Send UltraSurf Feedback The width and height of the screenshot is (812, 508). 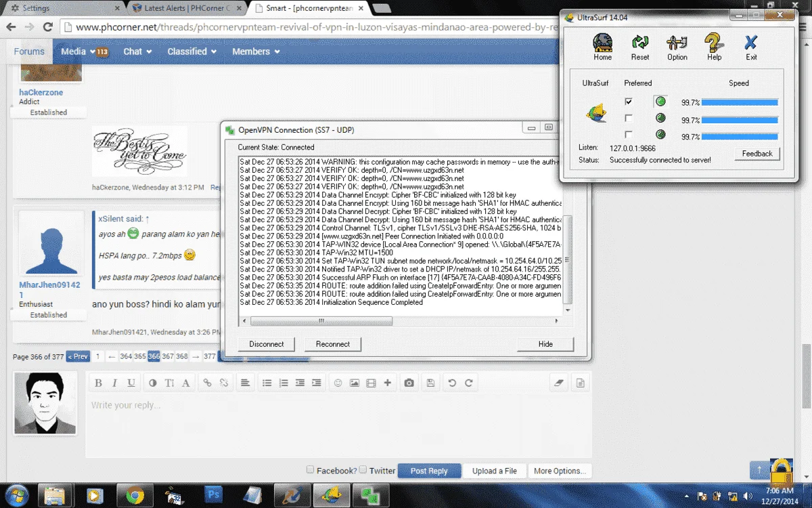click(x=757, y=154)
